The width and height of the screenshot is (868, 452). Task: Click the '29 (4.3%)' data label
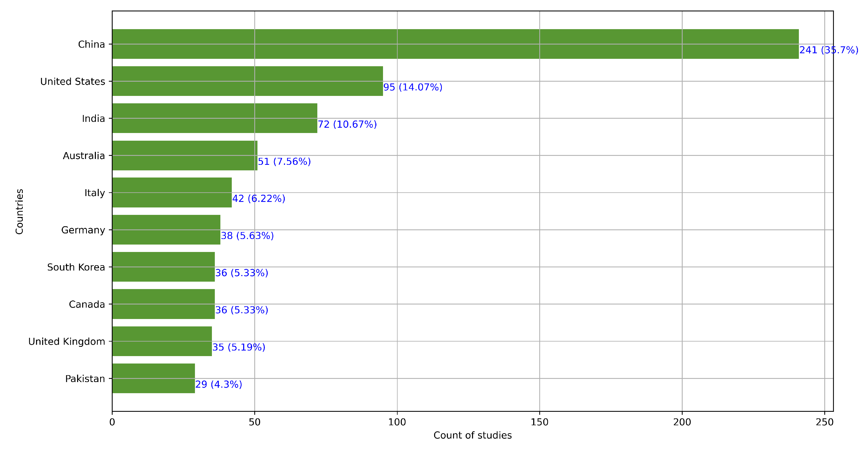tap(218, 384)
